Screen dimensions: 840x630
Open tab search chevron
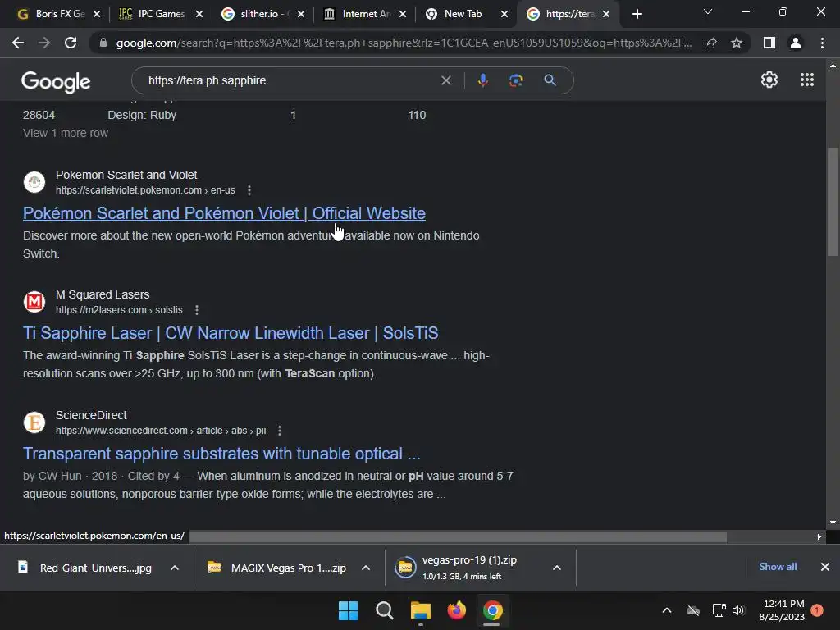708,11
